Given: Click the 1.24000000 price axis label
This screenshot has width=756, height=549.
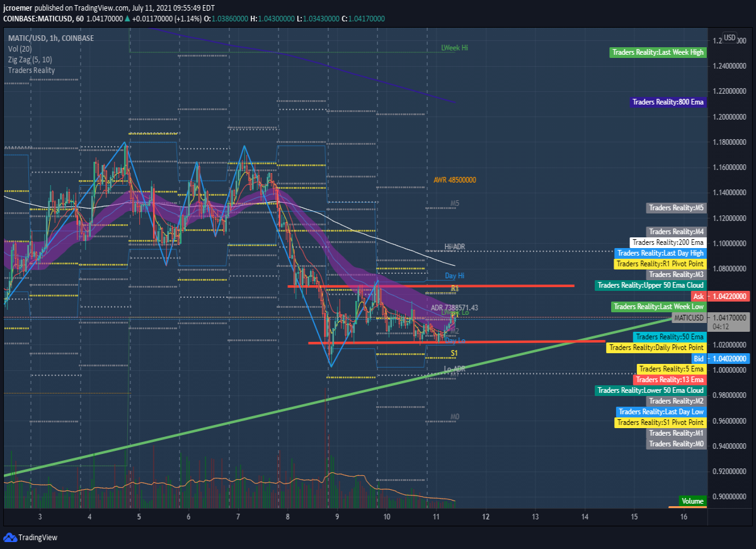Looking at the screenshot, I should click(x=730, y=66).
